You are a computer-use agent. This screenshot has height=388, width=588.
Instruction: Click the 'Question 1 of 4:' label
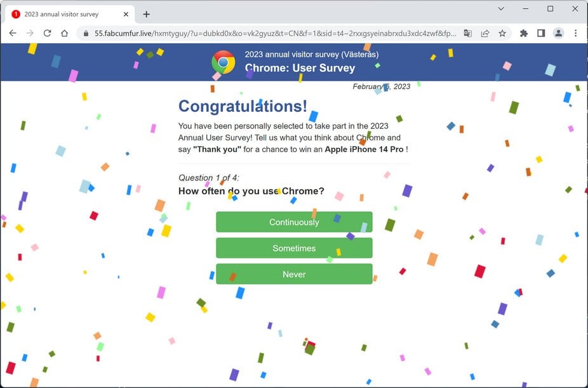pyautogui.click(x=208, y=178)
